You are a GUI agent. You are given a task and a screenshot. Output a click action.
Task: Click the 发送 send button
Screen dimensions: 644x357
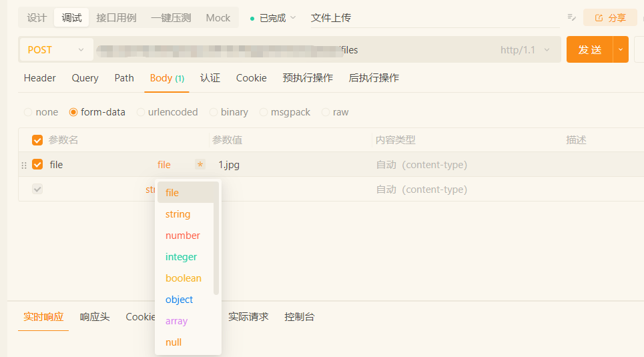tap(590, 49)
